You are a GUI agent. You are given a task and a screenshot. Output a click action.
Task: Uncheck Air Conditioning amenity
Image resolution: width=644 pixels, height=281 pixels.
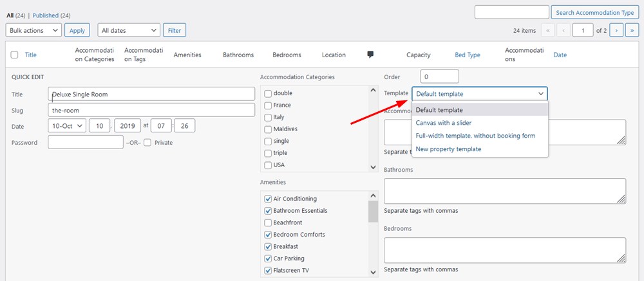pos(268,199)
